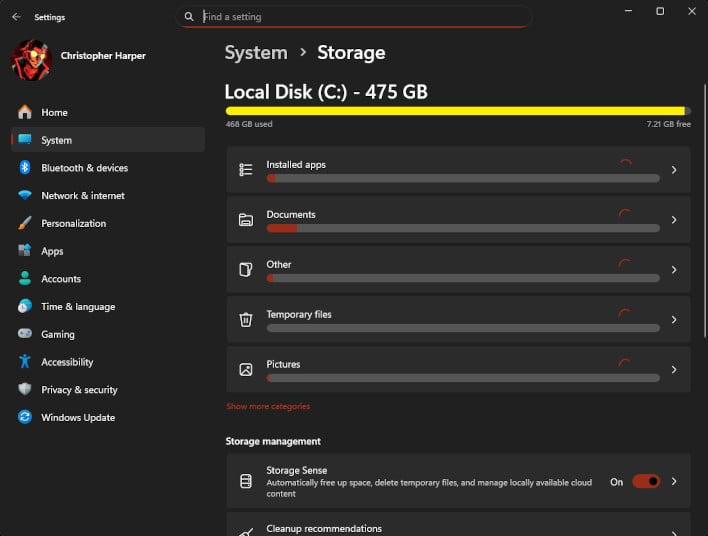The height and width of the screenshot is (536, 708).
Task: Click the Apps grid icon
Action: coord(25,251)
